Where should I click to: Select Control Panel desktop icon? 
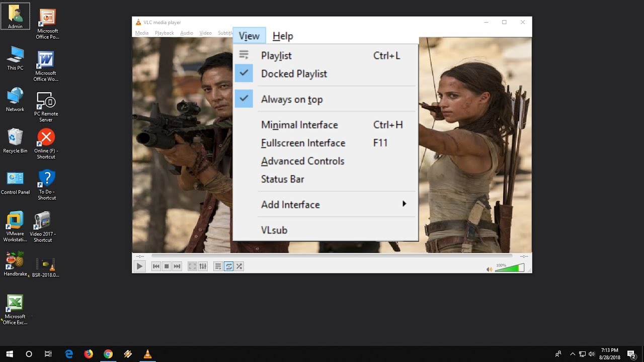(x=15, y=183)
